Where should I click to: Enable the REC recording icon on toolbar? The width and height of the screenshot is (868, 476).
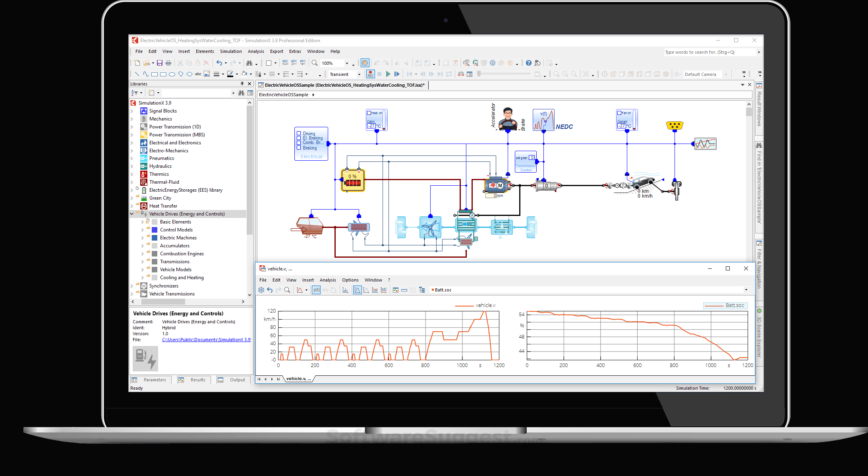[370, 74]
